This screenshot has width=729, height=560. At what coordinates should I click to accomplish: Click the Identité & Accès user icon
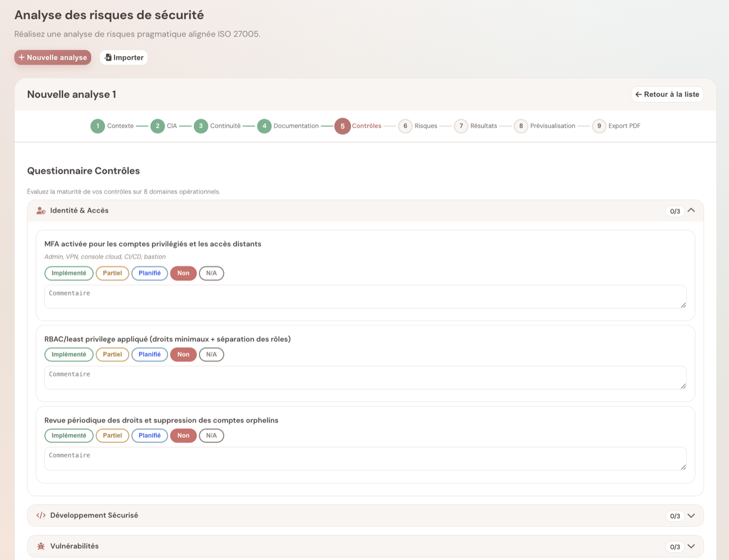pyautogui.click(x=41, y=211)
